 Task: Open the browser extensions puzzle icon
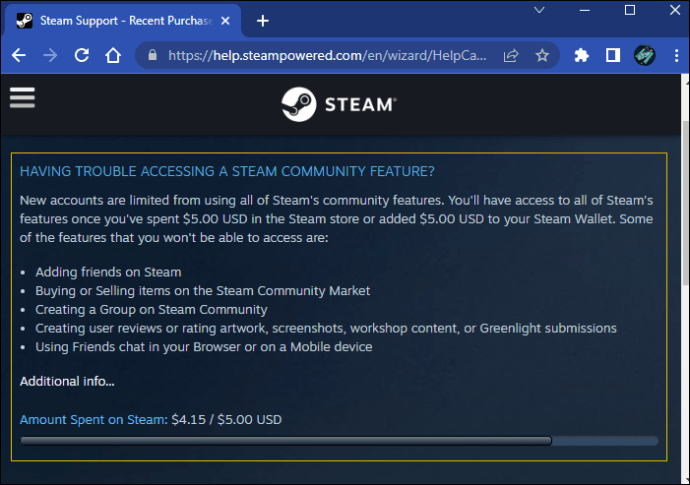[581, 55]
